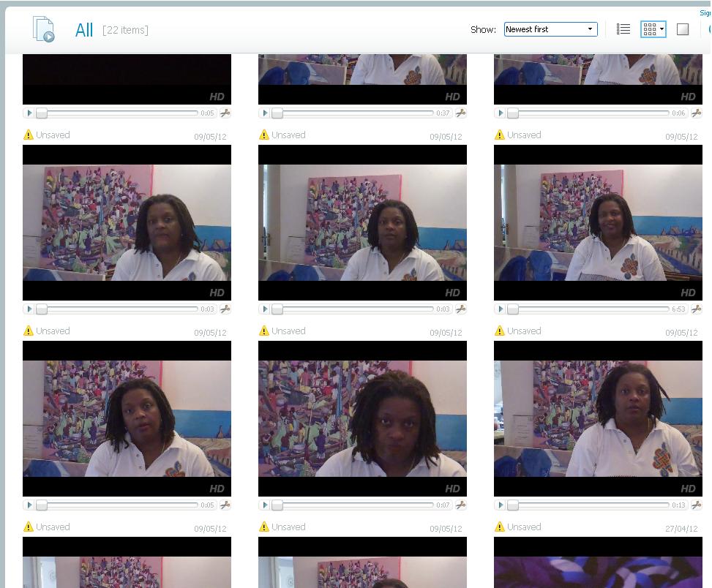Click the seek bar of the 6:53 clip
This screenshot has height=588, width=712.
pyautogui.click(x=589, y=309)
